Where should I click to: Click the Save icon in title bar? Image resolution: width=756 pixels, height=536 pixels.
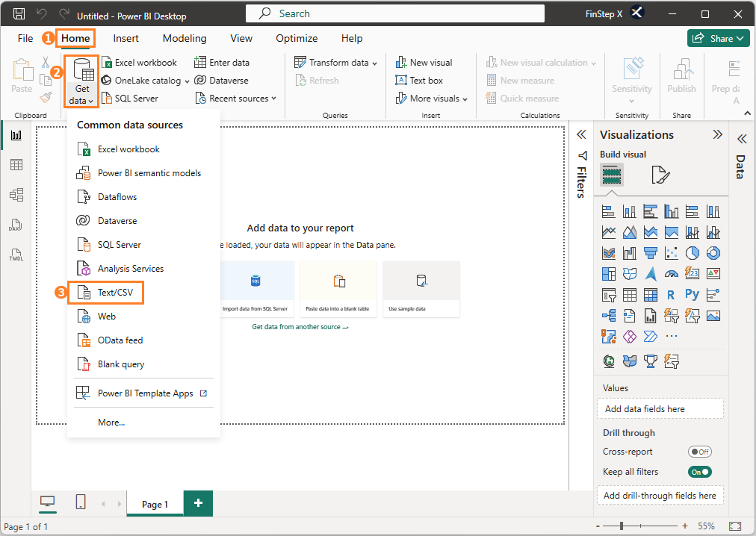19,14
